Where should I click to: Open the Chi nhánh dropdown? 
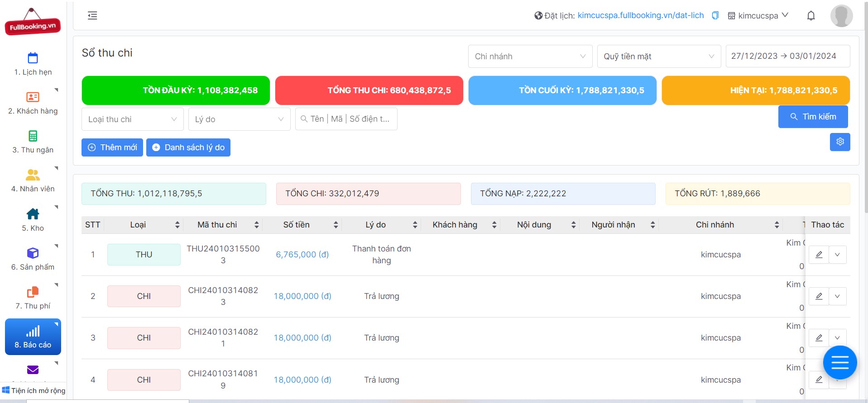[x=530, y=57]
